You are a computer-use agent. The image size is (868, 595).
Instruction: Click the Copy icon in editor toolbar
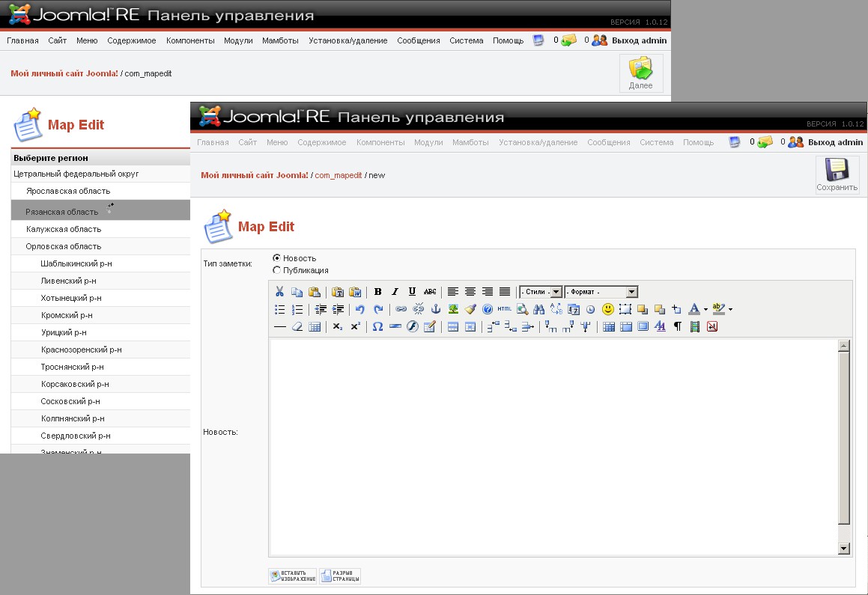(297, 291)
